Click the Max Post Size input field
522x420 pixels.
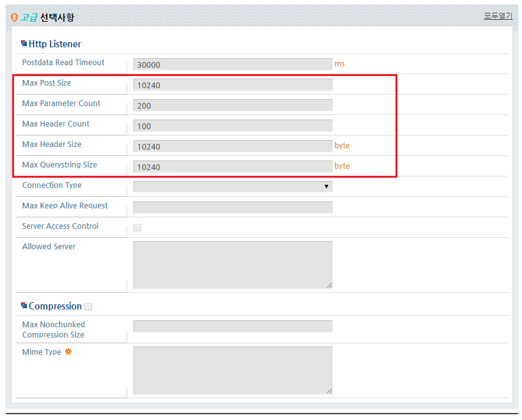click(x=233, y=85)
